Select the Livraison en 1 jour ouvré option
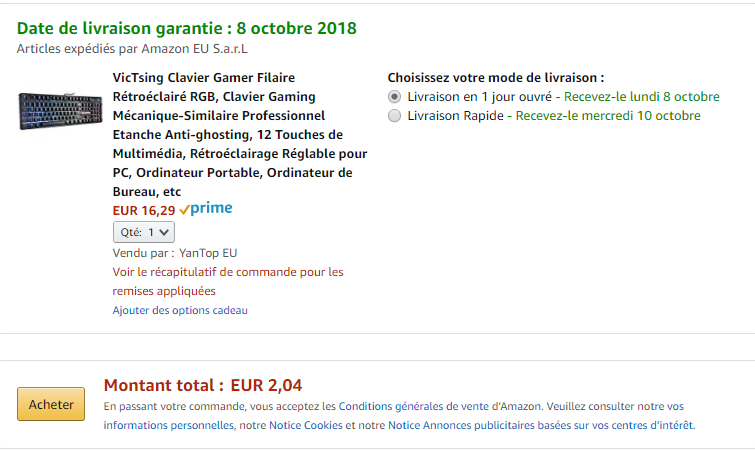The image size is (755, 451). [395, 97]
